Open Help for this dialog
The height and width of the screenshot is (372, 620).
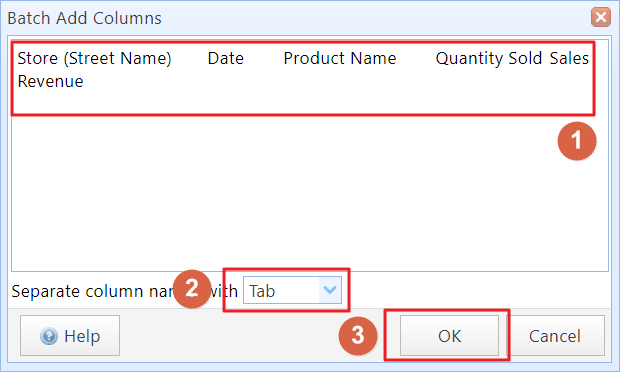(70, 336)
